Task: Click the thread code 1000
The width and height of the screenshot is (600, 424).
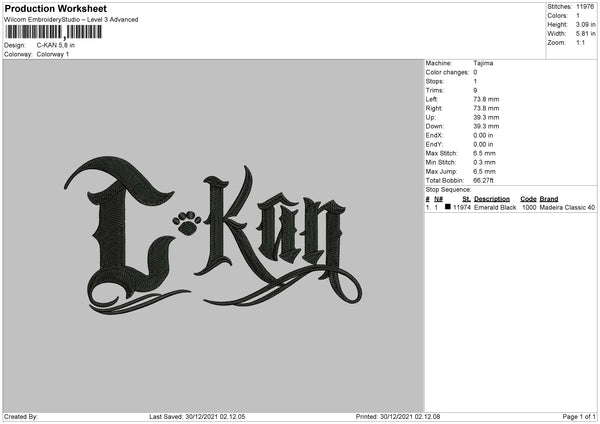Action: click(x=529, y=207)
